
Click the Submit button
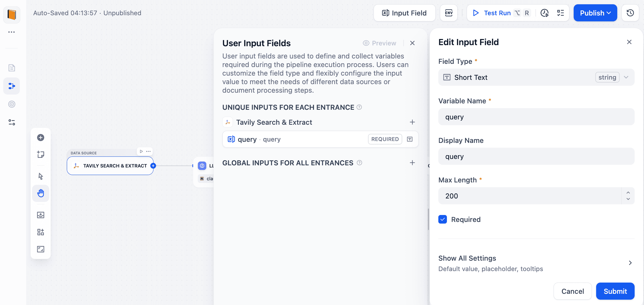[615, 291]
